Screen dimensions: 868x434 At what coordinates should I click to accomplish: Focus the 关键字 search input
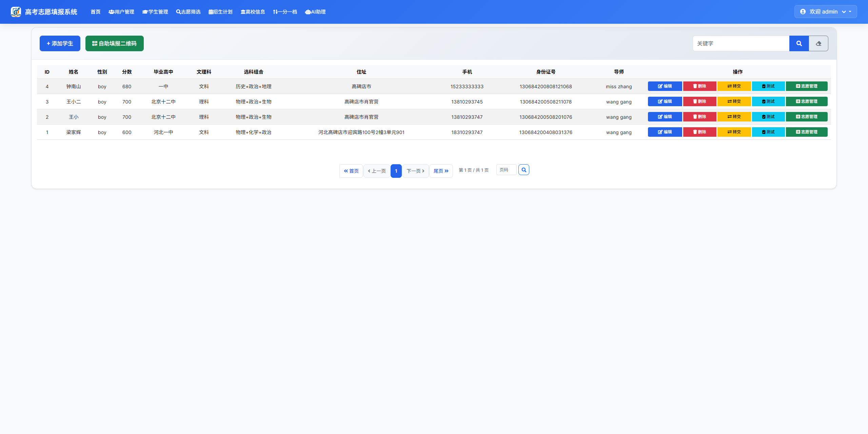point(741,43)
